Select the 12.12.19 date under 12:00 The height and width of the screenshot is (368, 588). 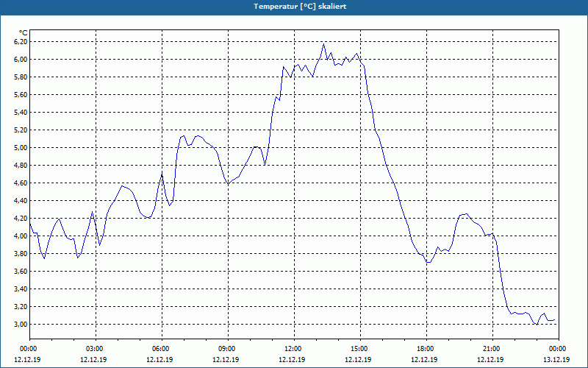[292, 359]
